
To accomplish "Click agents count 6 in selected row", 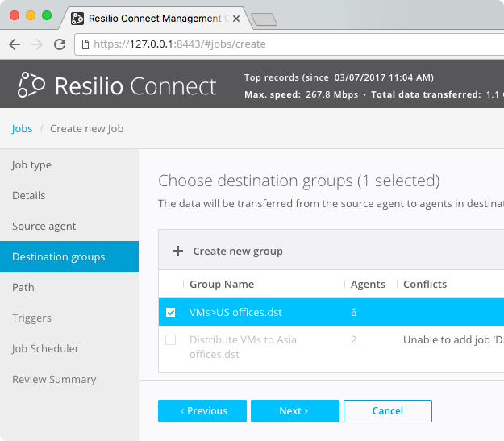I will point(353,313).
